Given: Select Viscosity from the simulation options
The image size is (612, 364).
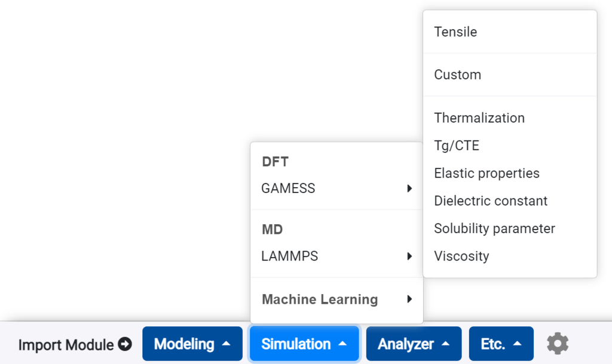Looking at the screenshot, I should (461, 256).
